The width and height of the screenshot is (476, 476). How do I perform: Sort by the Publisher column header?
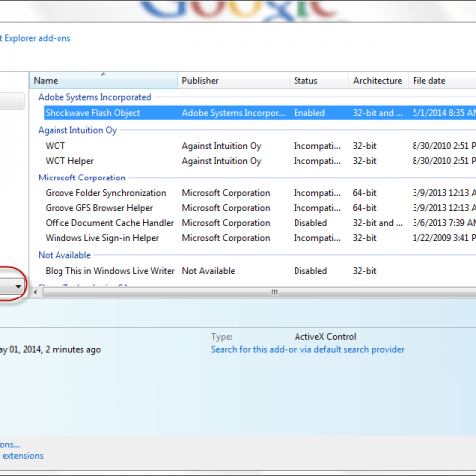point(233,80)
